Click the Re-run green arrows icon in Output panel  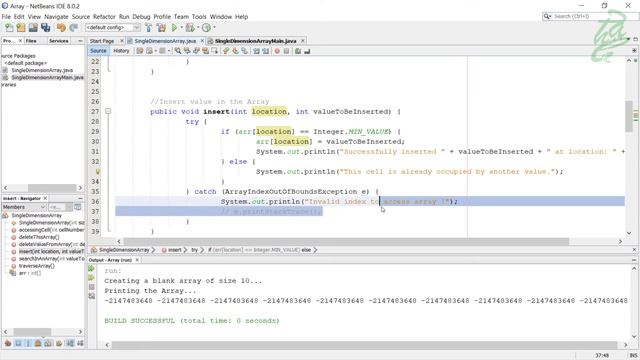point(91,268)
